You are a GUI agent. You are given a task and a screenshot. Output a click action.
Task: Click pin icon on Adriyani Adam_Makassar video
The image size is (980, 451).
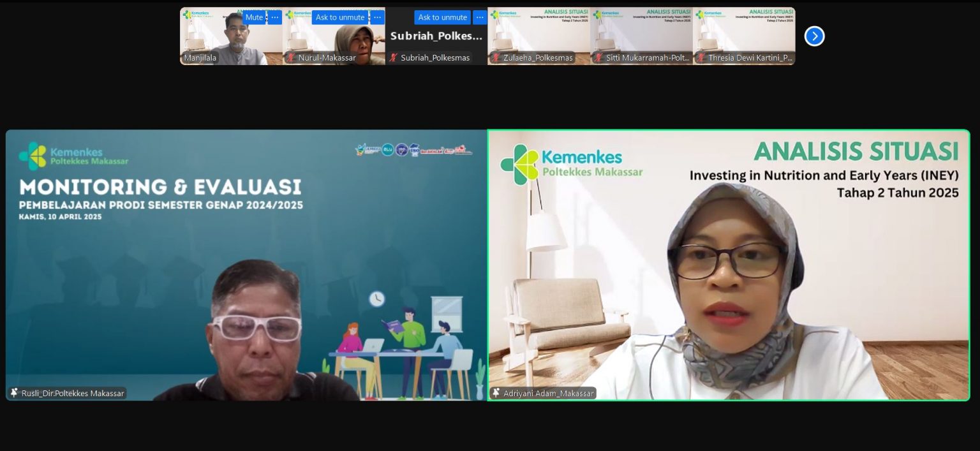tap(496, 393)
